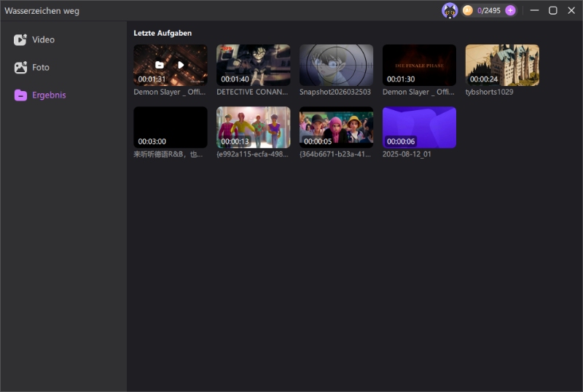Maximize the Wasserzeichen weg window
The image size is (583, 392).
pos(553,10)
